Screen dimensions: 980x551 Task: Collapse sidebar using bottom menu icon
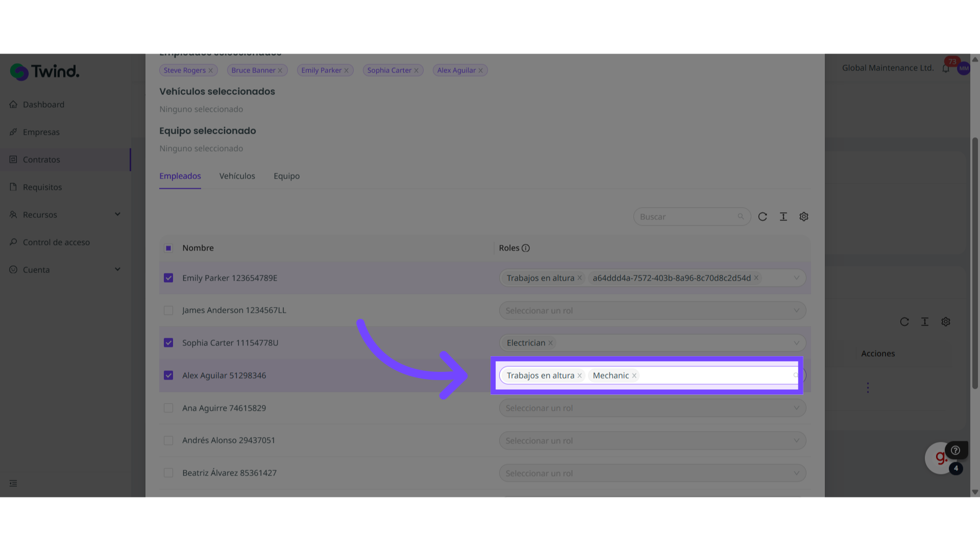point(13,483)
